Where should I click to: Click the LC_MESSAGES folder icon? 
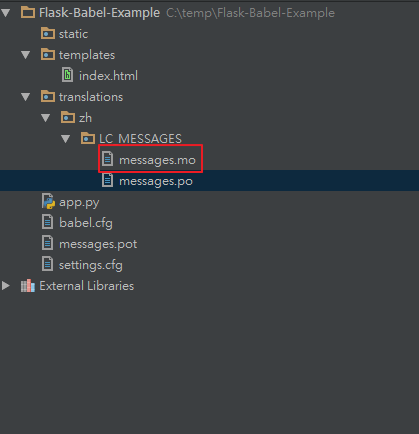88,138
